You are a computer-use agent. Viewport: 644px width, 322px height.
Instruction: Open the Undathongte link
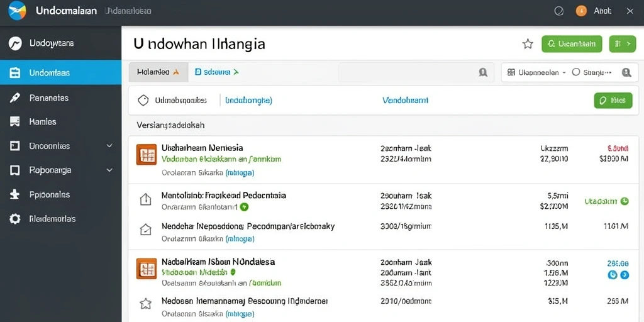[248, 100]
